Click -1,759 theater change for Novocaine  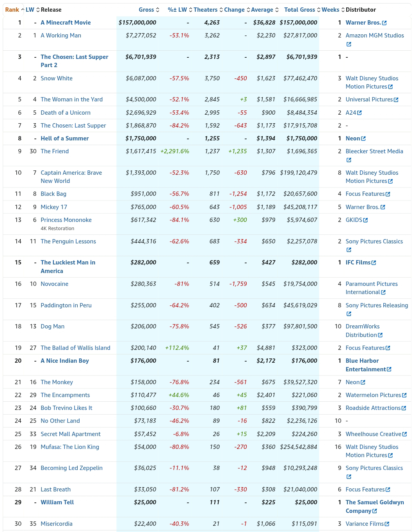(238, 284)
